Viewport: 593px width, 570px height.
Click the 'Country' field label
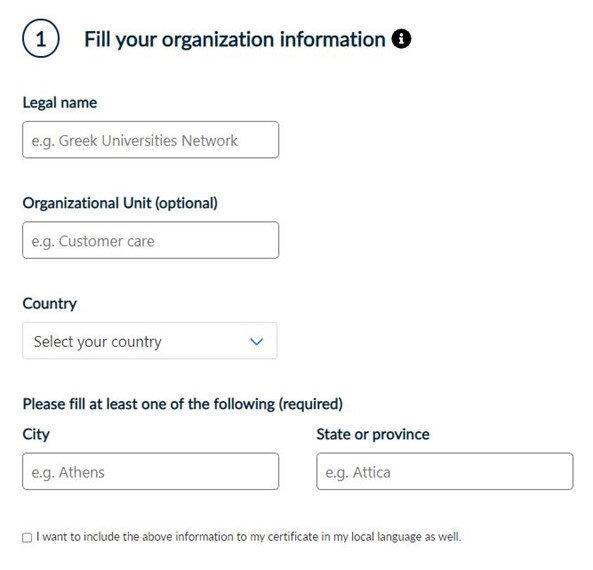pos(50,304)
